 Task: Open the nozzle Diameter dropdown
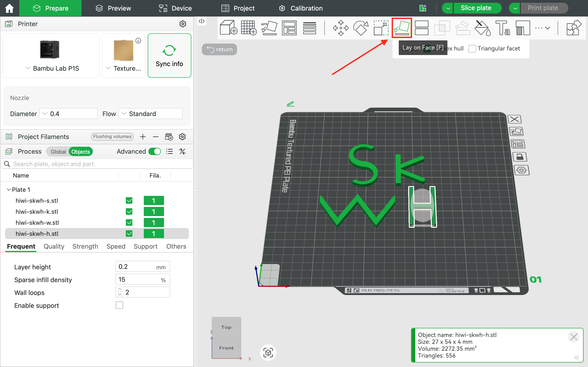(68, 114)
